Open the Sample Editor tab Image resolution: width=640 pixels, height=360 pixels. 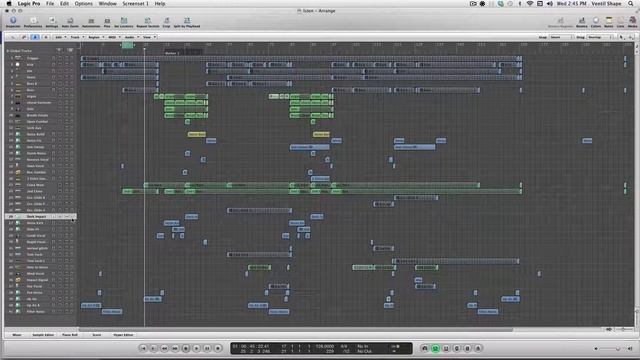pyautogui.click(x=43, y=335)
